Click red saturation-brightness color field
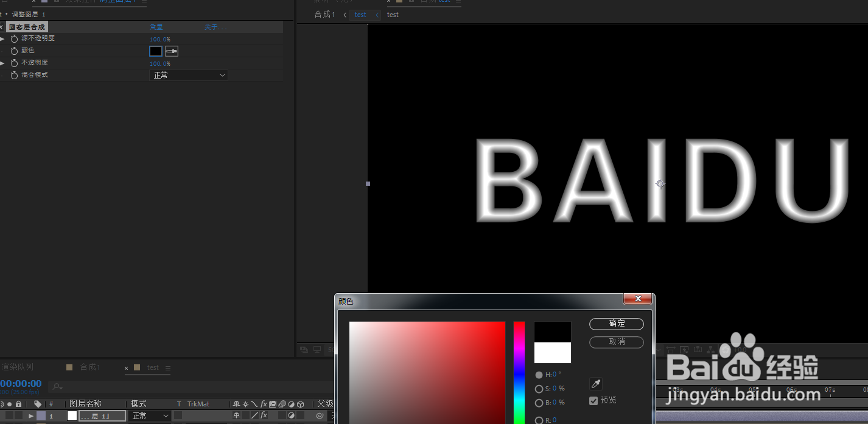 click(x=427, y=372)
